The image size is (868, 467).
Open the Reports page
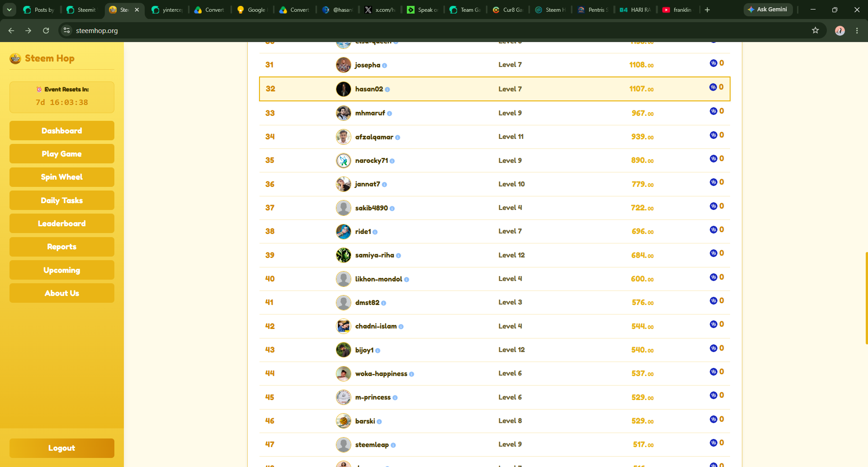62,247
